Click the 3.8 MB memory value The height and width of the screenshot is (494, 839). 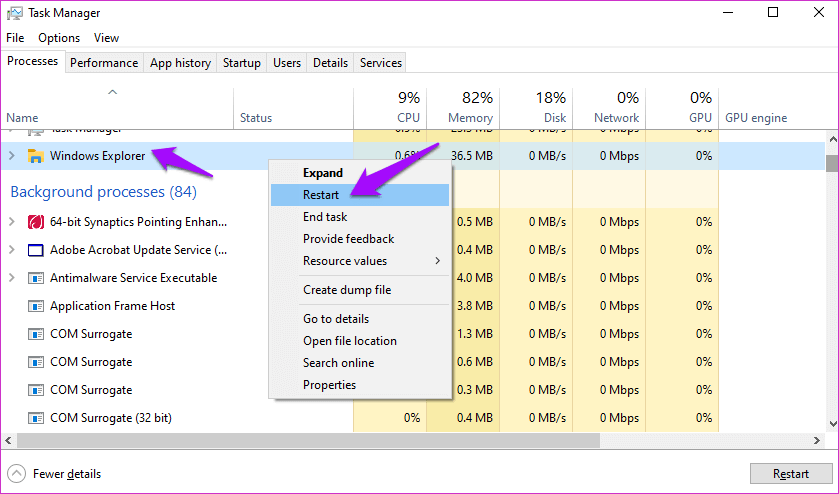tap(475, 306)
